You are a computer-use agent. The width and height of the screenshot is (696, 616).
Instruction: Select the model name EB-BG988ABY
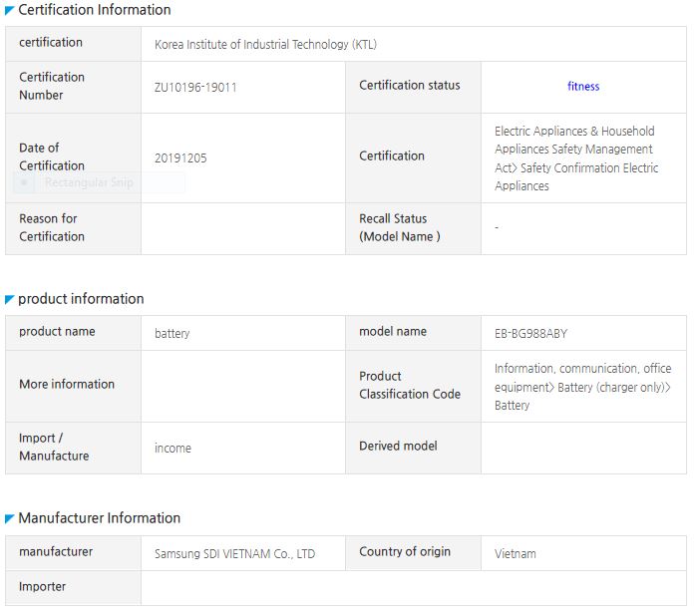(530, 334)
